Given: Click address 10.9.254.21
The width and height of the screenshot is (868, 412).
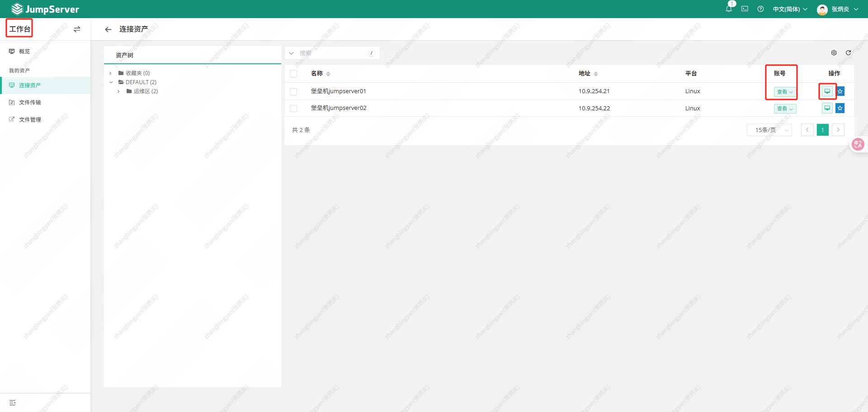Looking at the screenshot, I should tap(594, 91).
